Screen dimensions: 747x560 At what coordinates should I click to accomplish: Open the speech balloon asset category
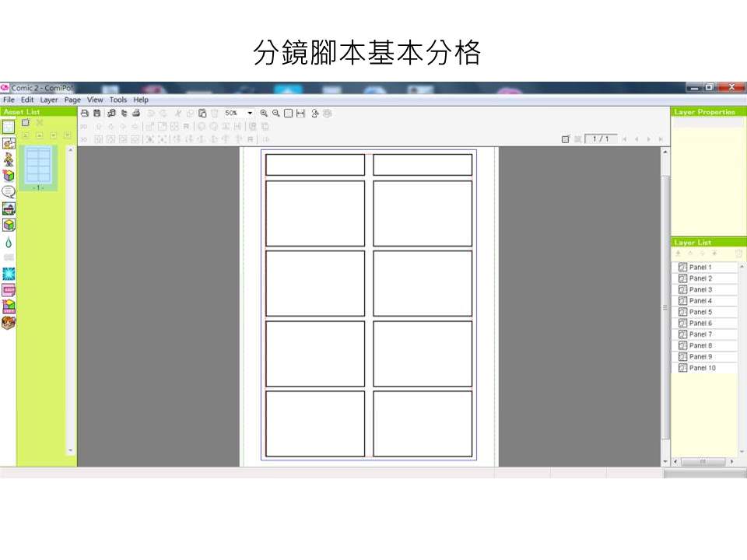(x=8, y=191)
